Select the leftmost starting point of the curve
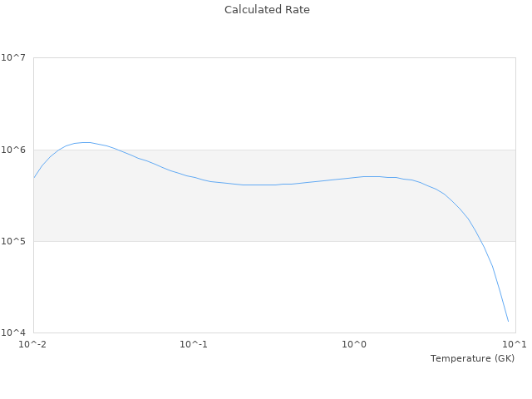 click(x=34, y=177)
